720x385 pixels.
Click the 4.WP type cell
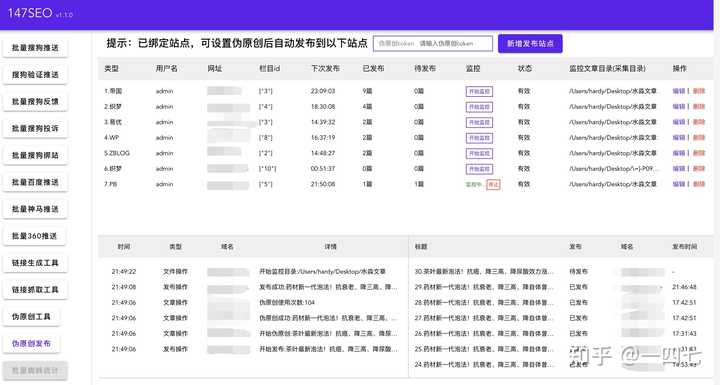tap(112, 138)
